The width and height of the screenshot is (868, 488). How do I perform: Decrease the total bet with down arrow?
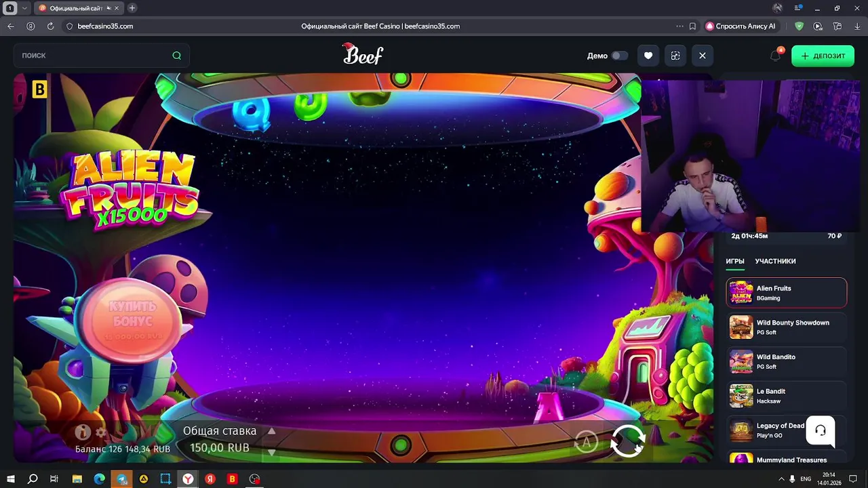tap(271, 452)
